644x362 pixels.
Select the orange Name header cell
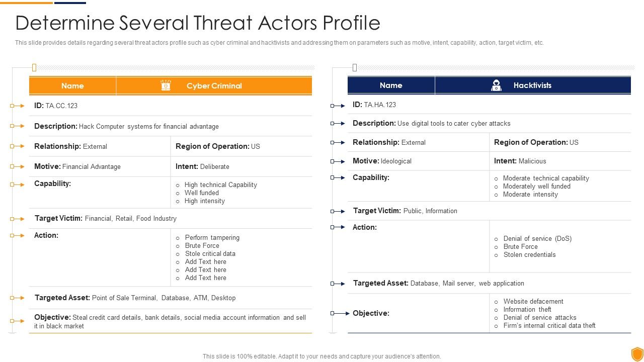click(x=72, y=85)
